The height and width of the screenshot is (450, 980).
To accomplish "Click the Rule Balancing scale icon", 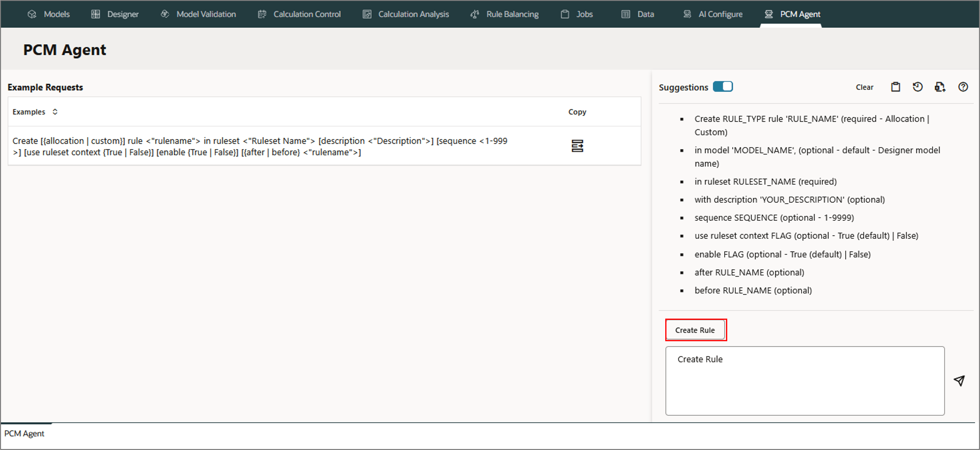I will (474, 14).
